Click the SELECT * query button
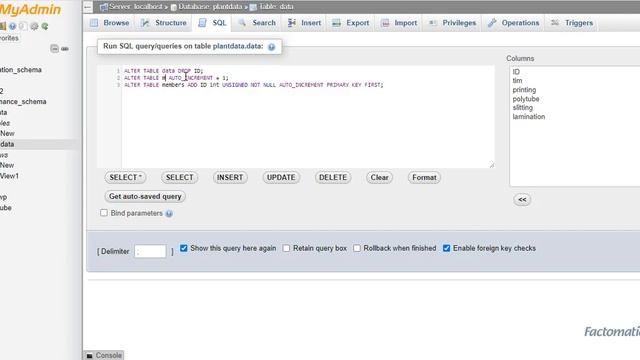This screenshot has width=640, height=360. point(126,178)
